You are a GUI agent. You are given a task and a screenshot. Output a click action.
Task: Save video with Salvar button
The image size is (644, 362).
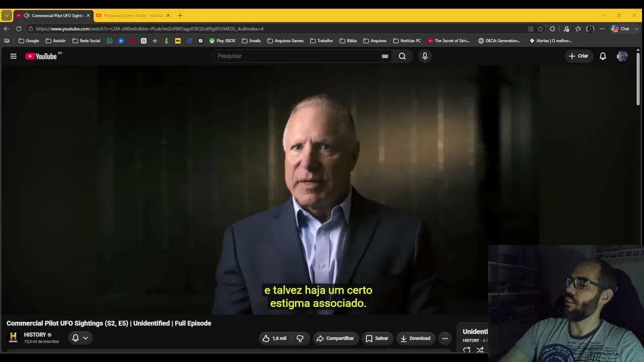377,338
